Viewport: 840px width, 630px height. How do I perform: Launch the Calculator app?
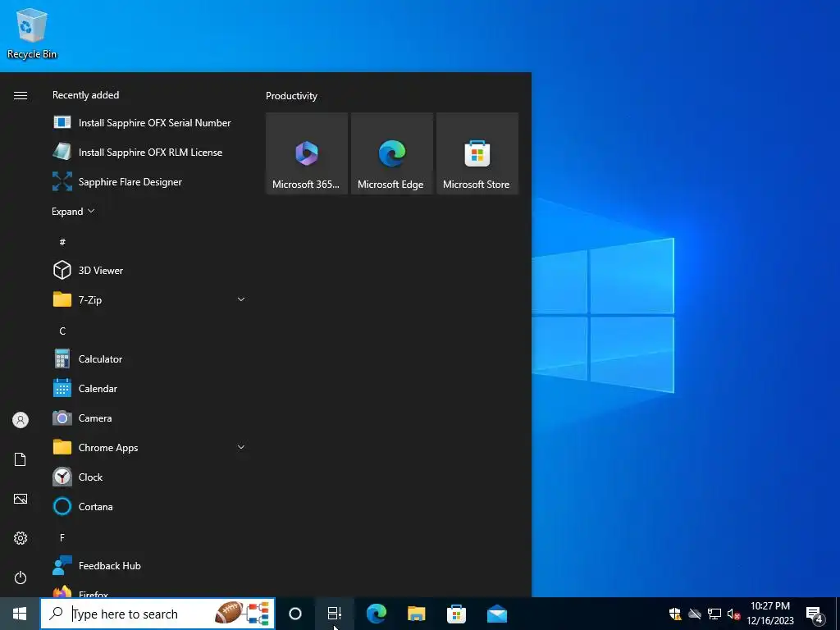pyautogui.click(x=148, y=359)
